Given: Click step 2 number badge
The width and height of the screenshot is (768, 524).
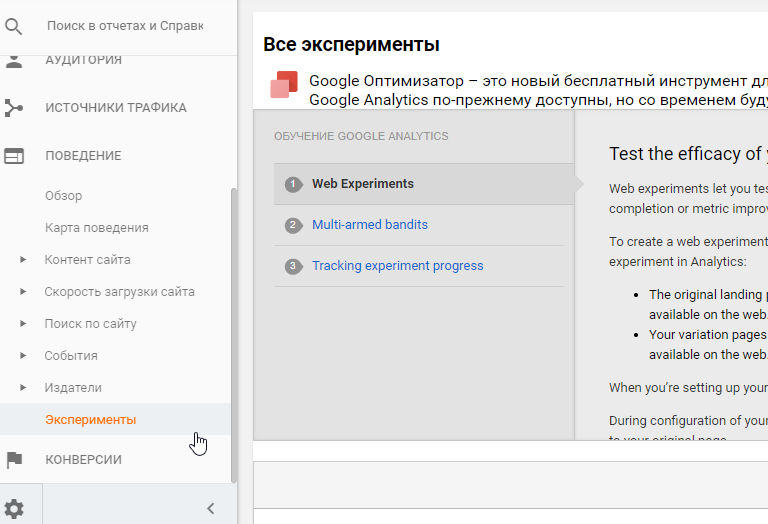Looking at the screenshot, I should point(293,225).
